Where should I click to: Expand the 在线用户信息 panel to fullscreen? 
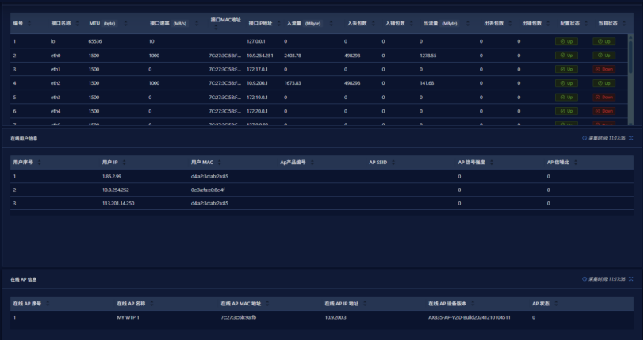coord(631,138)
